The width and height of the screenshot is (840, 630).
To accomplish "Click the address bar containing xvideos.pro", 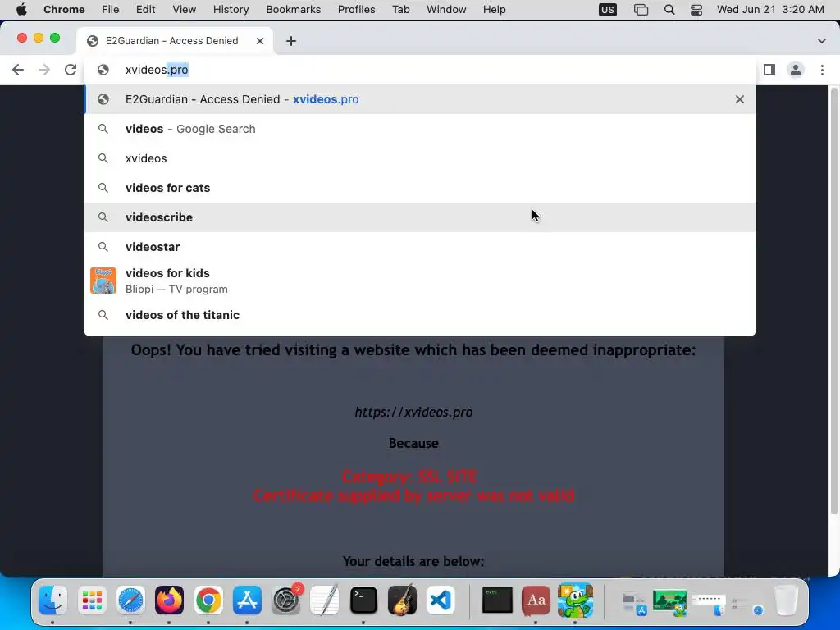I will pyautogui.click(x=421, y=70).
